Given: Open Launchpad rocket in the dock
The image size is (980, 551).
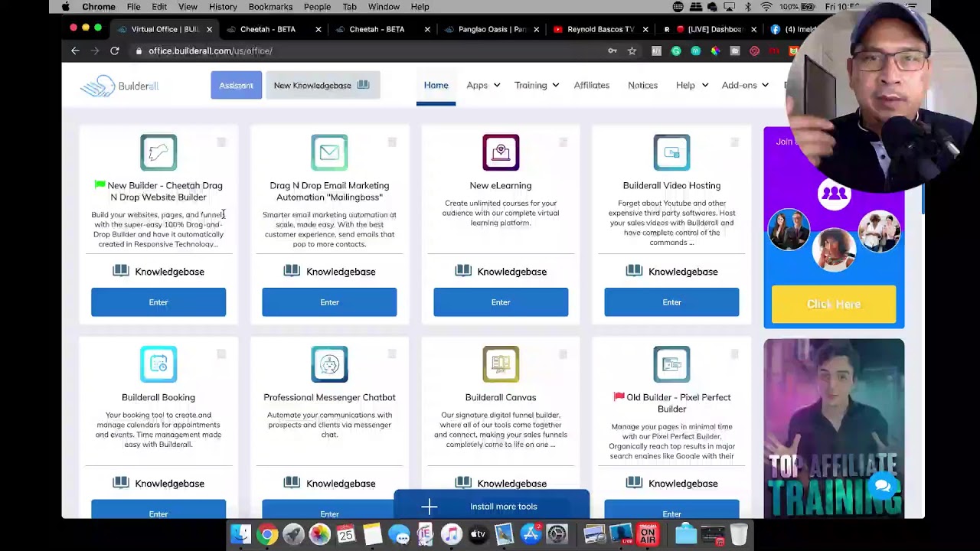Looking at the screenshot, I should tap(293, 533).
